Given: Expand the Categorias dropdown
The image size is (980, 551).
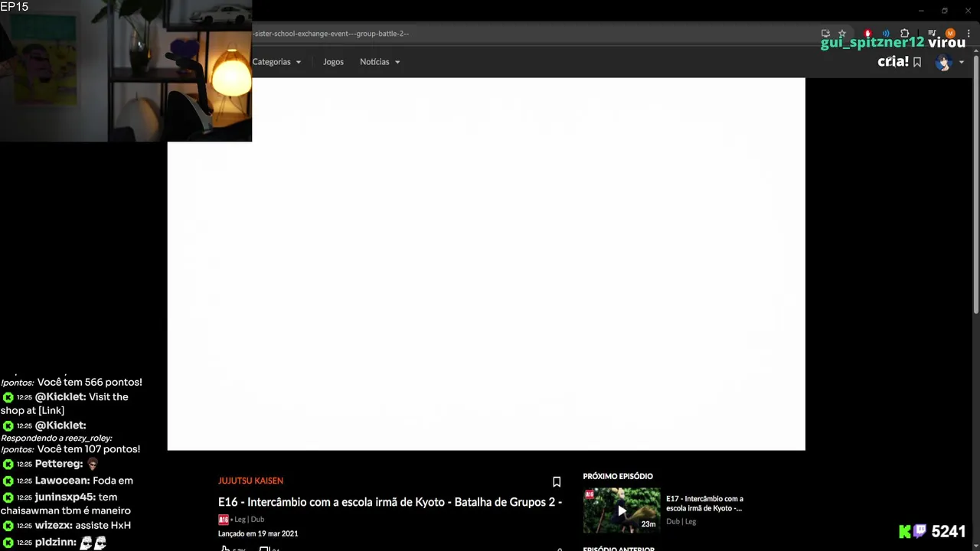Looking at the screenshot, I should pos(276,62).
